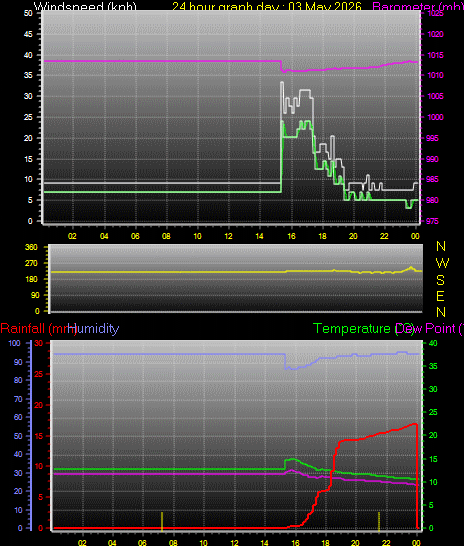Image resolution: width=464 pixels, height=546 pixels.
Task: Click the 1005 barometer axis label
Action: pos(435,96)
